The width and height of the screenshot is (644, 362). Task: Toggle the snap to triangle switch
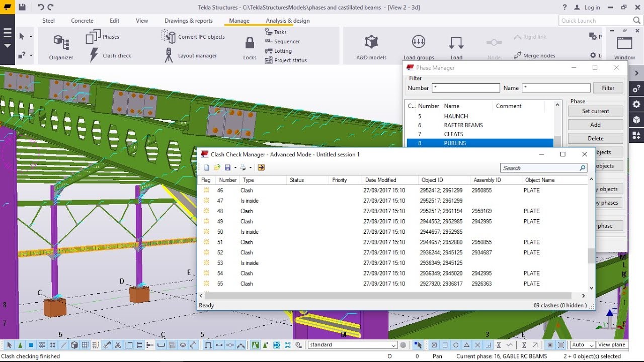coord(467,345)
